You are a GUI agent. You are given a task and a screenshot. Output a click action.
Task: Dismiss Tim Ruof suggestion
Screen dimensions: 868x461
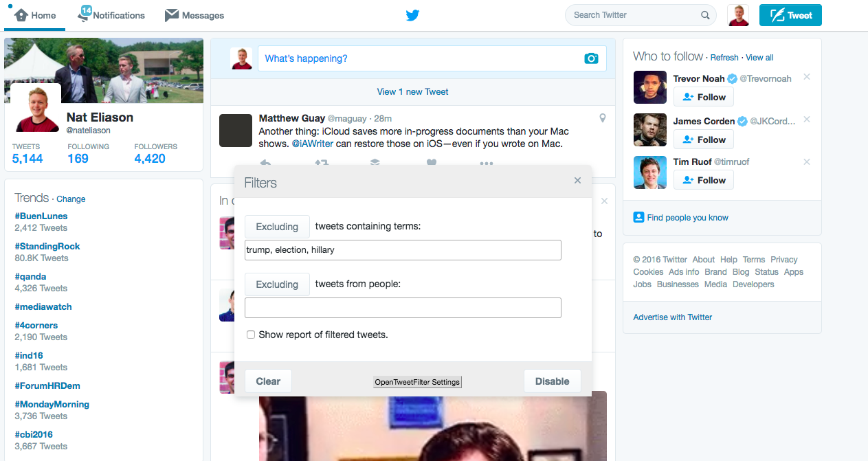tap(807, 162)
